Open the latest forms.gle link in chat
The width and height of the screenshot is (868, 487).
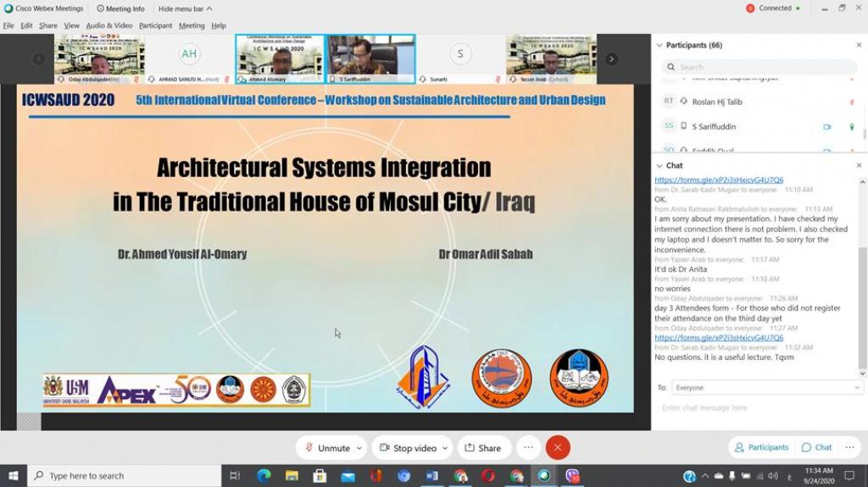719,337
